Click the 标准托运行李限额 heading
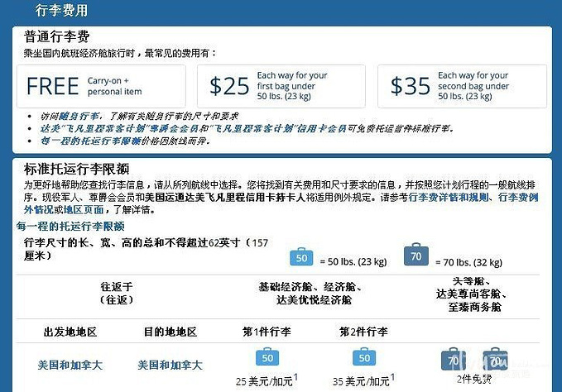Screen dimensions: 562x392 click(76, 169)
